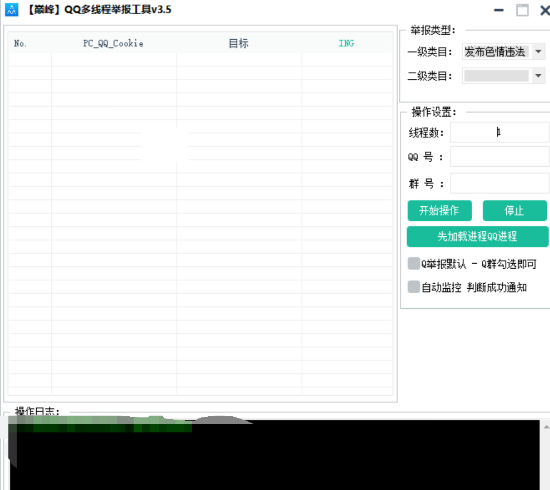Click the PC_QQ_Cookie column header
Image resolution: width=550 pixels, height=490 pixels.
[113, 43]
